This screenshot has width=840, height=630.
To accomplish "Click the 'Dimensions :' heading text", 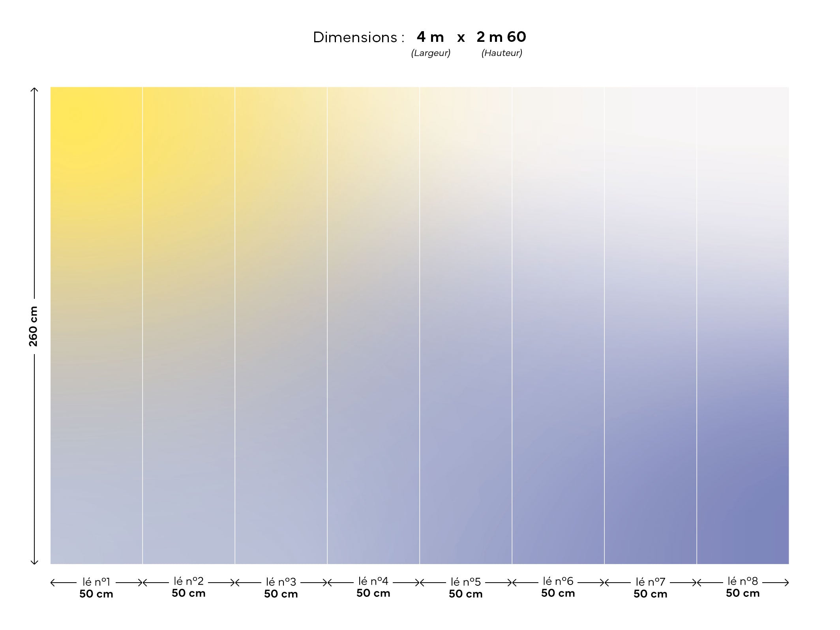I will [358, 37].
